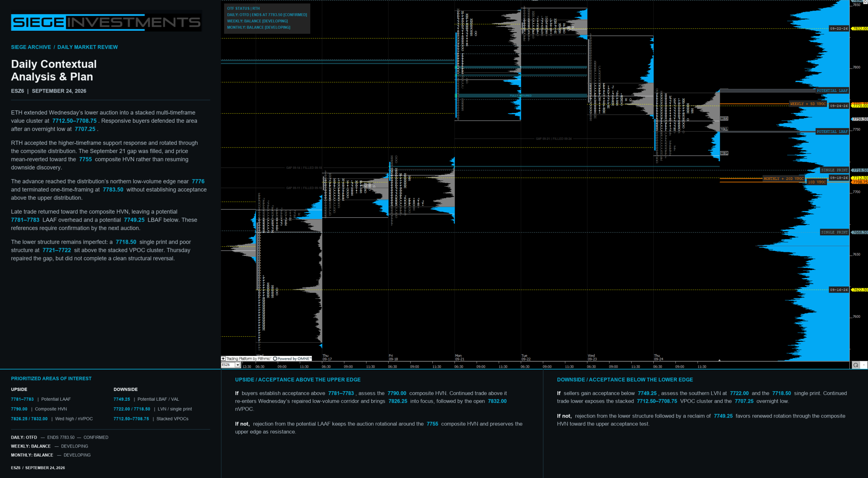Click the FULLY REPAIRED band label
This screenshot has height=478, width=868.
(x=520, y=96)
